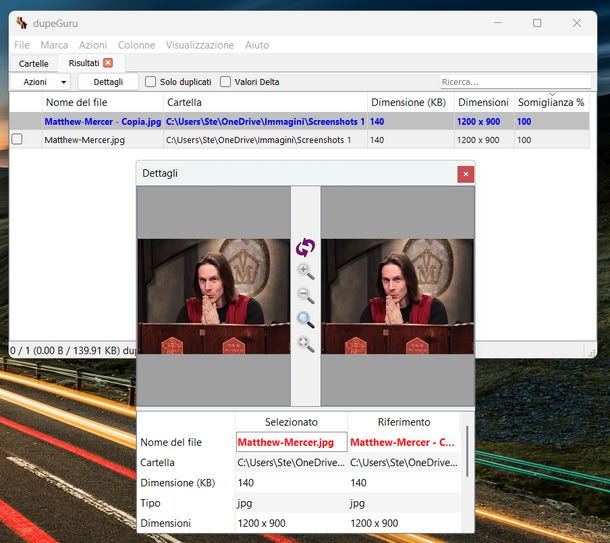Click the best fit blue magnifier icon

(x=305, y=320)
